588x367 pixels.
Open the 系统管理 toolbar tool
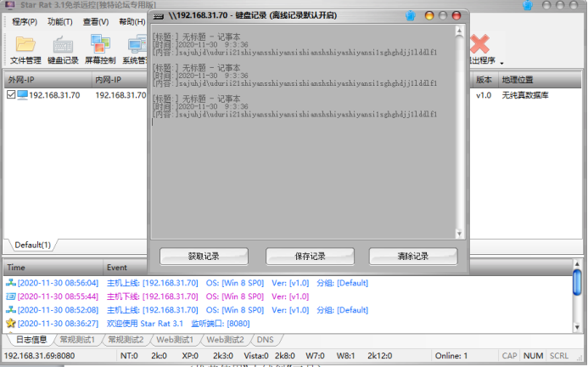pyautogui.click(x=135, y=49)
